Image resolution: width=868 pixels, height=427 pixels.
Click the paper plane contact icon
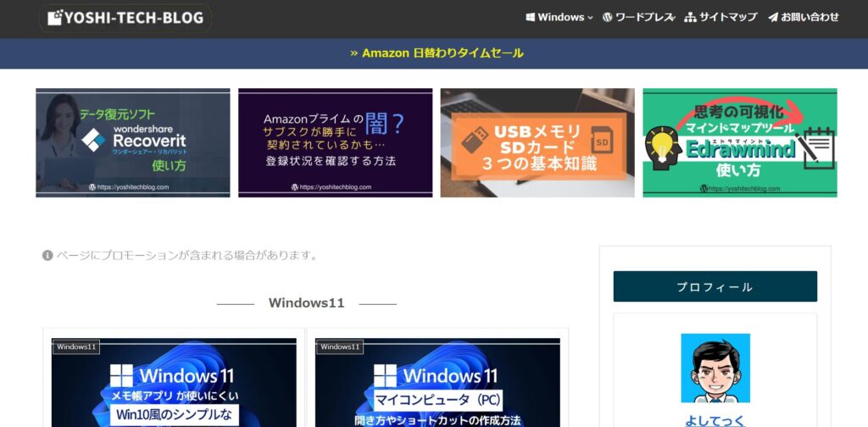(773, 17)
